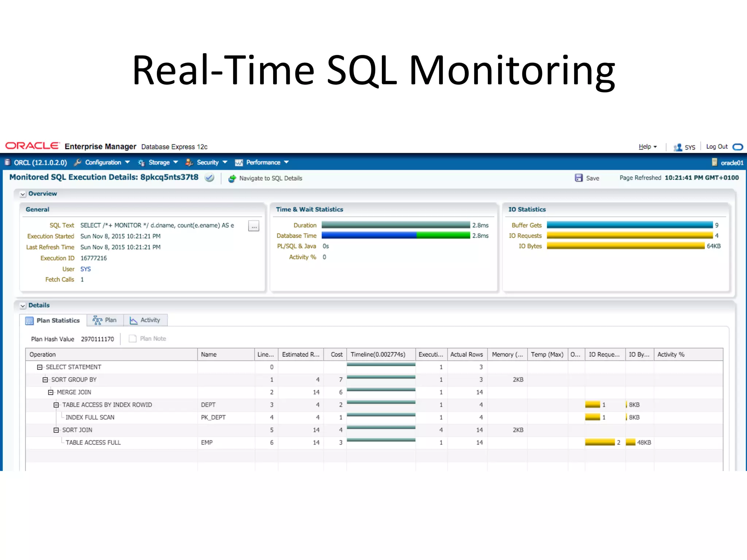Click the Log Out link
The height and width of the screenshot is (560, 747).
tap(717, 147)
